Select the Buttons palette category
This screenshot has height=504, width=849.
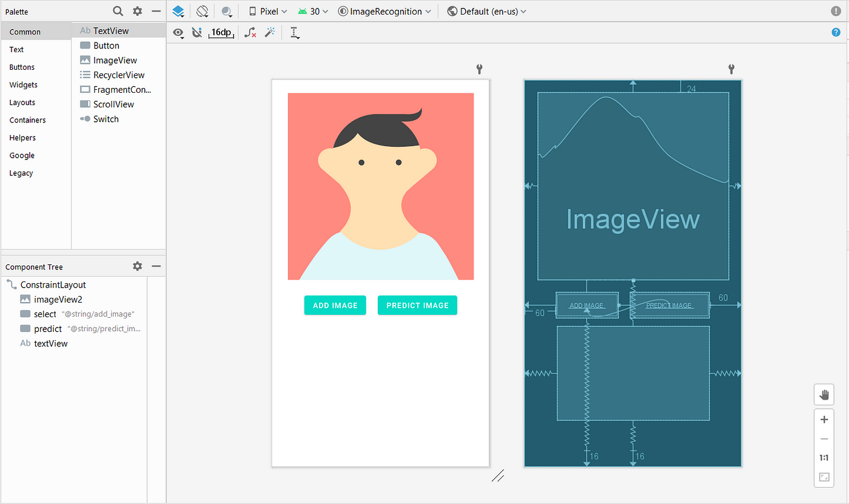click(x=22, y=67)
